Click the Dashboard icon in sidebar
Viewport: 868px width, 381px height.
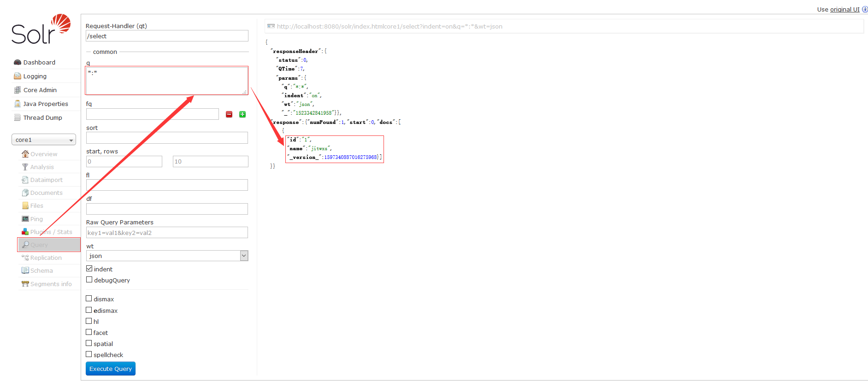click(x=18, y=62)
